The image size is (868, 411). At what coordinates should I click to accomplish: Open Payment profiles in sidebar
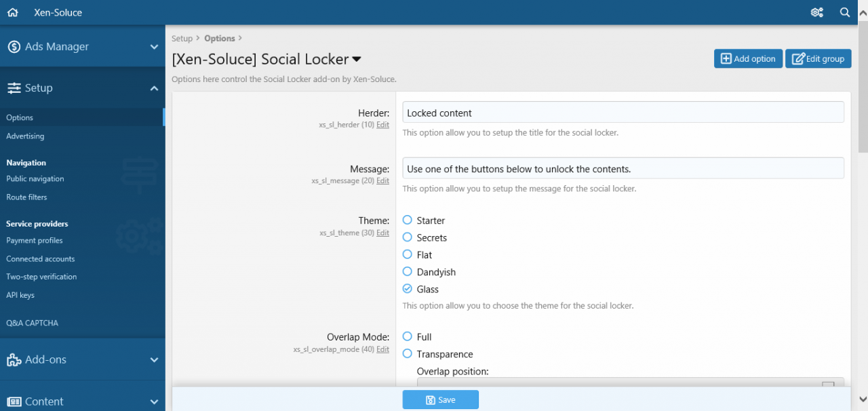(35, 241)
